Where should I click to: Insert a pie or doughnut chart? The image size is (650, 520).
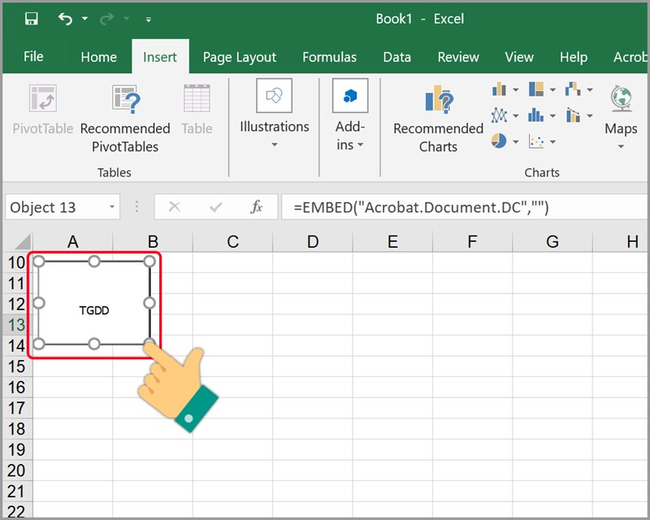499,141
